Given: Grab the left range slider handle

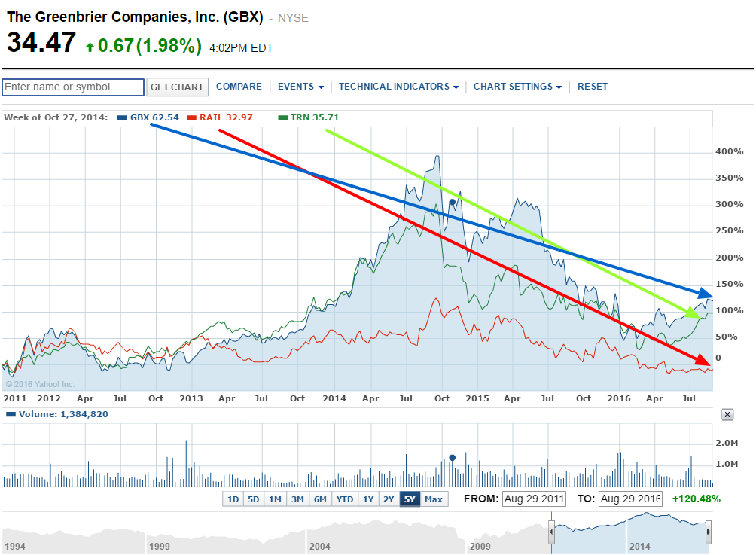Looking at the screenshot, I should 552,532.
